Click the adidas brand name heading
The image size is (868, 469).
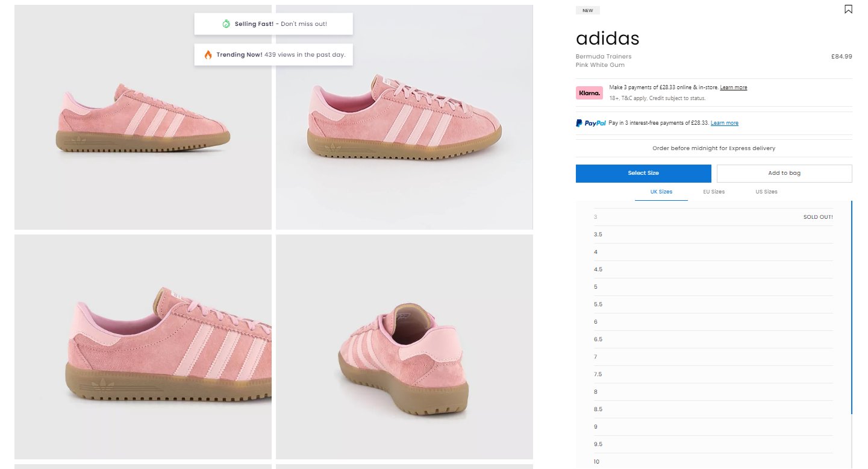[607, 39]
